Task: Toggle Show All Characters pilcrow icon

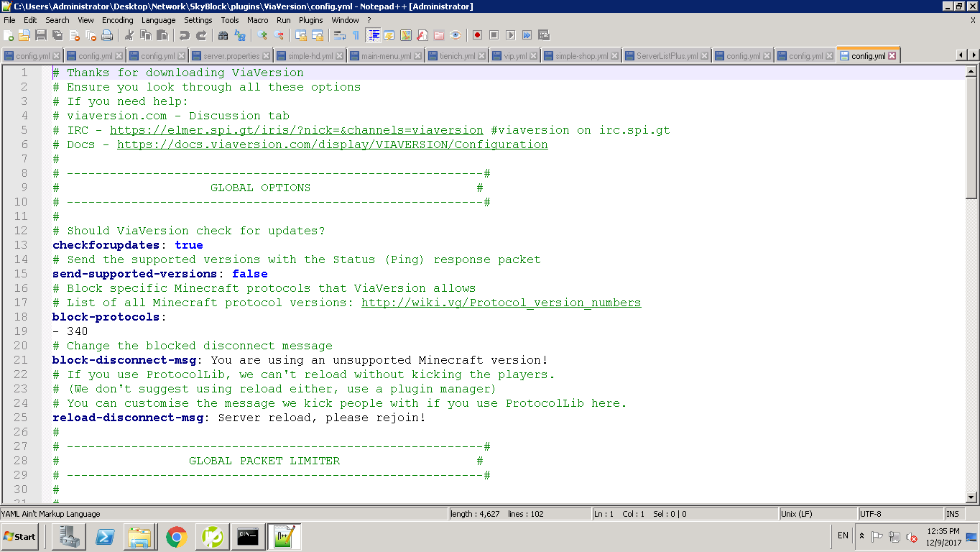Action: pyautogui.click(x=356, y=35)
